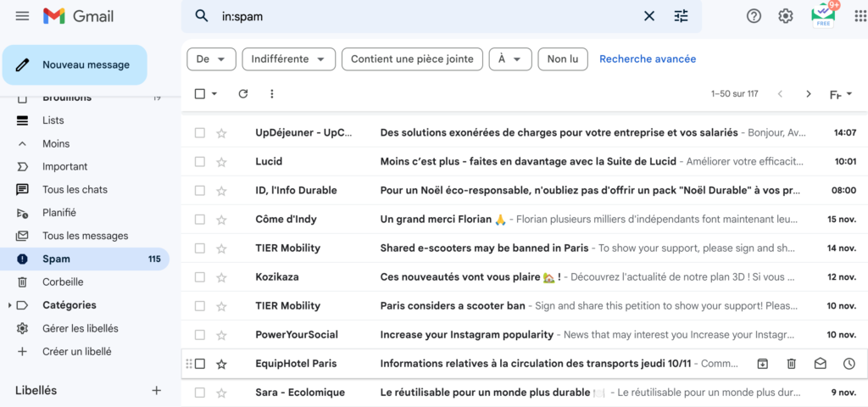Open search options sliders icon
This screenshot has height=407, width=868.
[681, 16]
